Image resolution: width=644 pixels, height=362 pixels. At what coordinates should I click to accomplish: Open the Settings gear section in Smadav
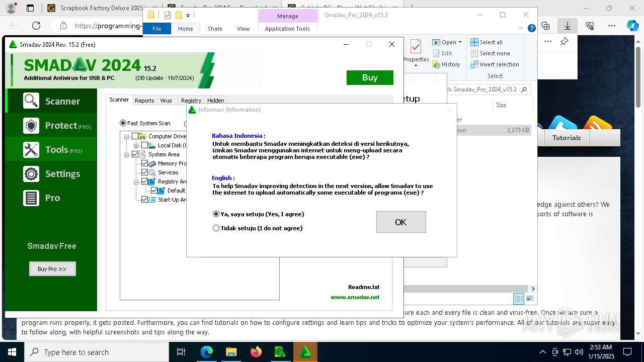[x=51, y=173]
